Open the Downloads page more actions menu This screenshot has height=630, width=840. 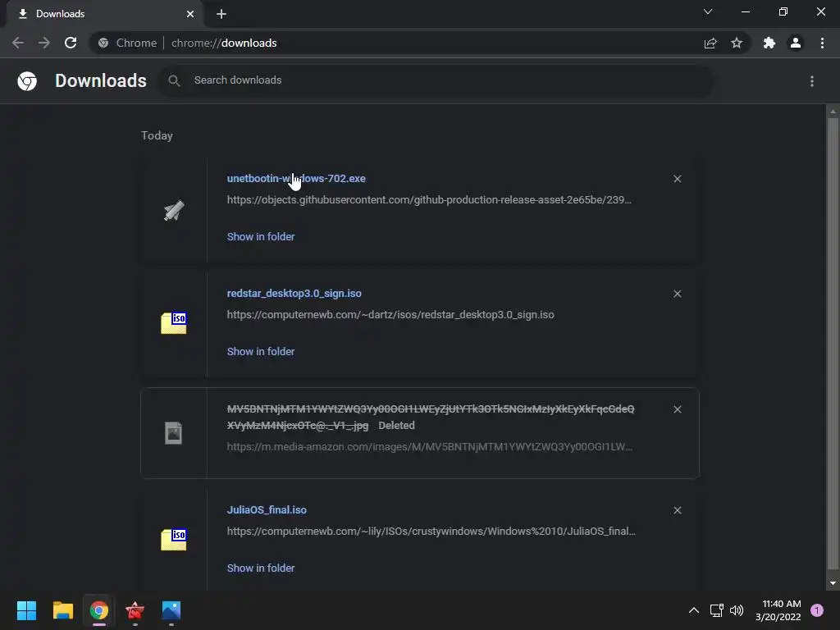pos(812,81)
